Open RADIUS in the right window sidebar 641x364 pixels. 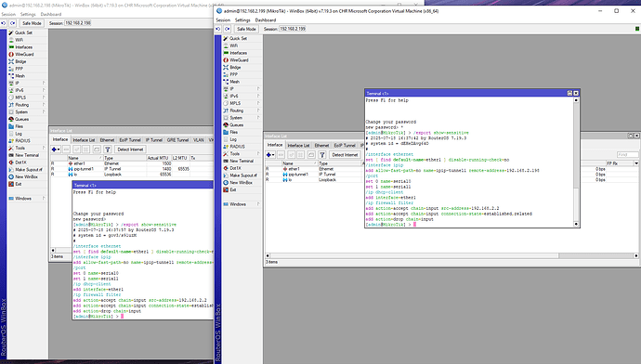237,147
